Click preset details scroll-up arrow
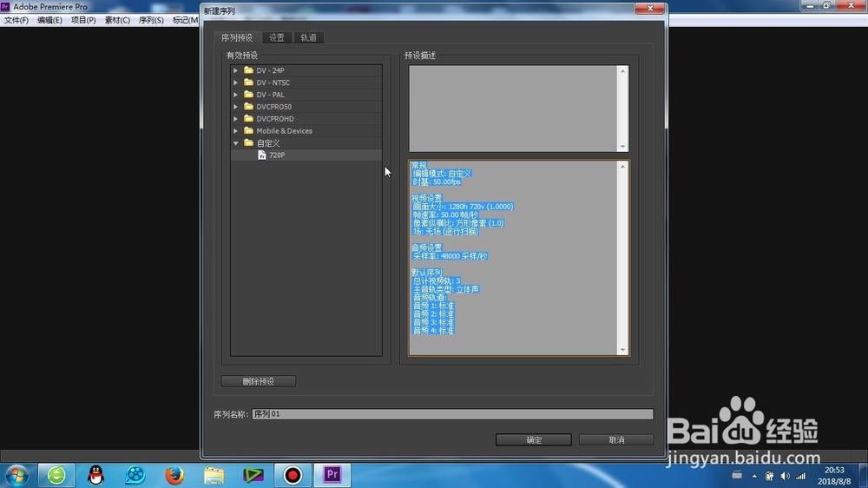 622,166
